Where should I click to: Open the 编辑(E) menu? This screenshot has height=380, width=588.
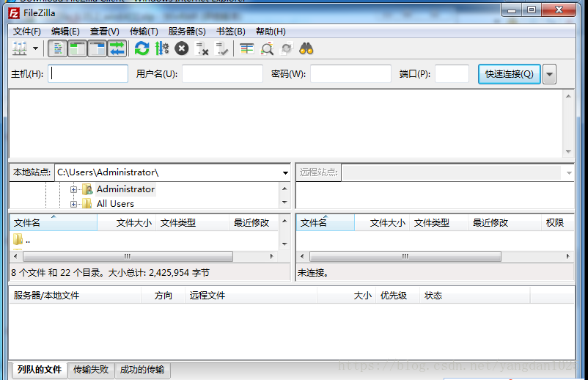click(65, 32)
